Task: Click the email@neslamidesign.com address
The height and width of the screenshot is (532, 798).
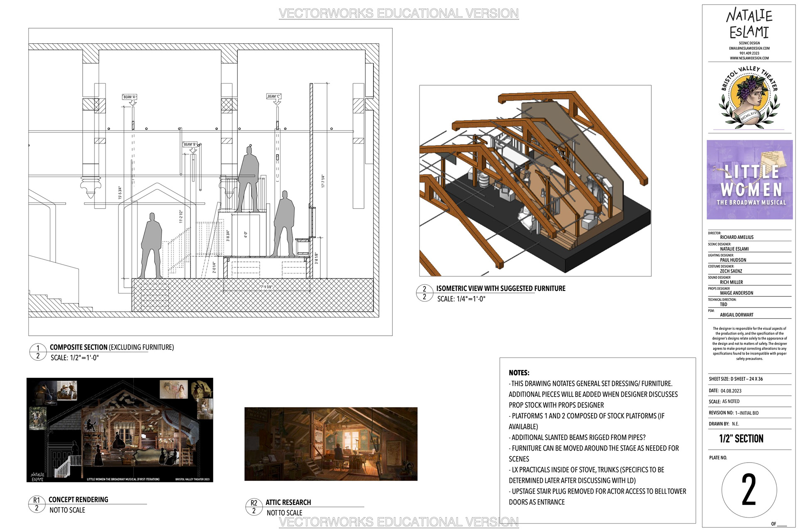Action: [749, 48]
